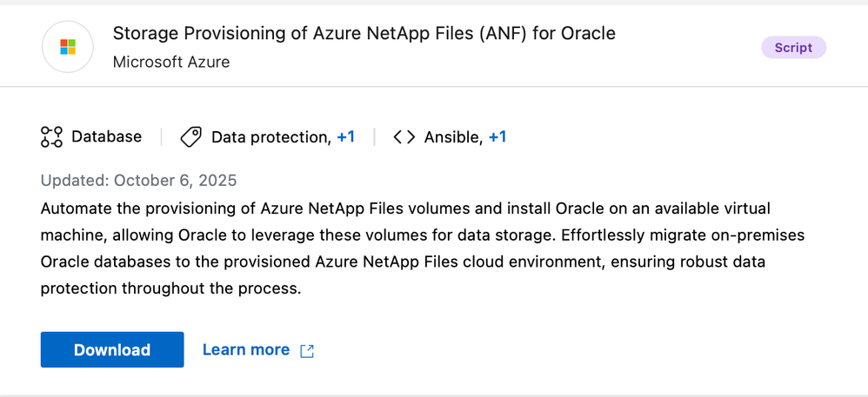The height and width of the screenshot is (397, 868).
Task: Click the purple Script badge
Action: click(793, 48)
